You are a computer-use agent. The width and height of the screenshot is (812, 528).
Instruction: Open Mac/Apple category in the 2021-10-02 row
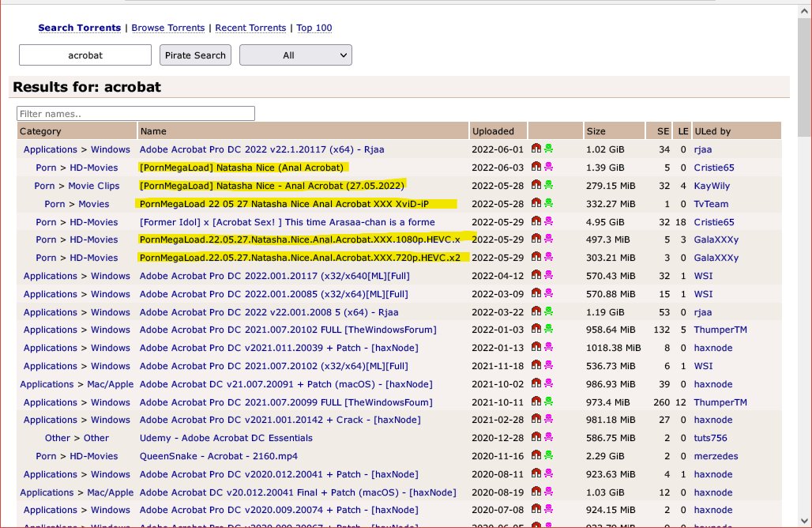pos(111,384)
